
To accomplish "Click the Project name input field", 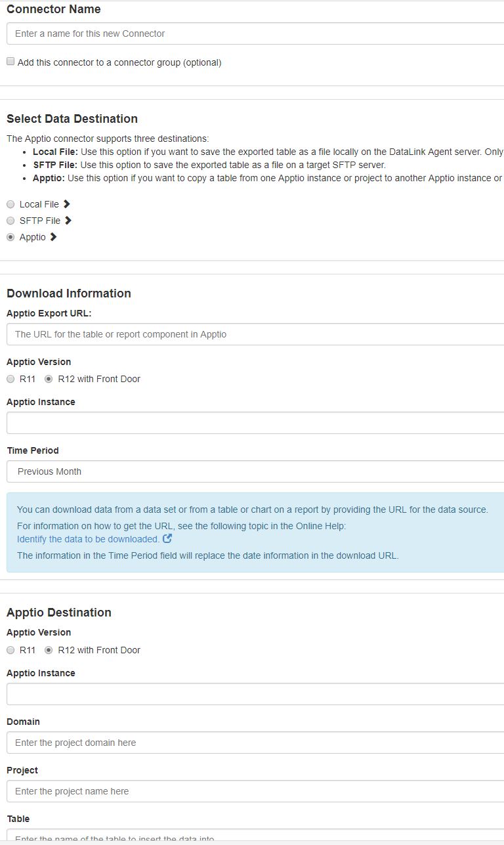I will click(x=255, y=791).
